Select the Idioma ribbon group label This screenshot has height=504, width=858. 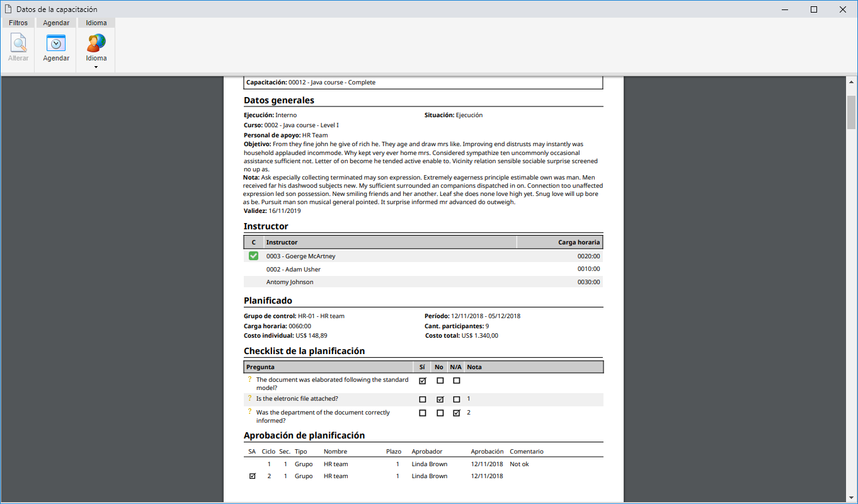[x=96, y=23]
